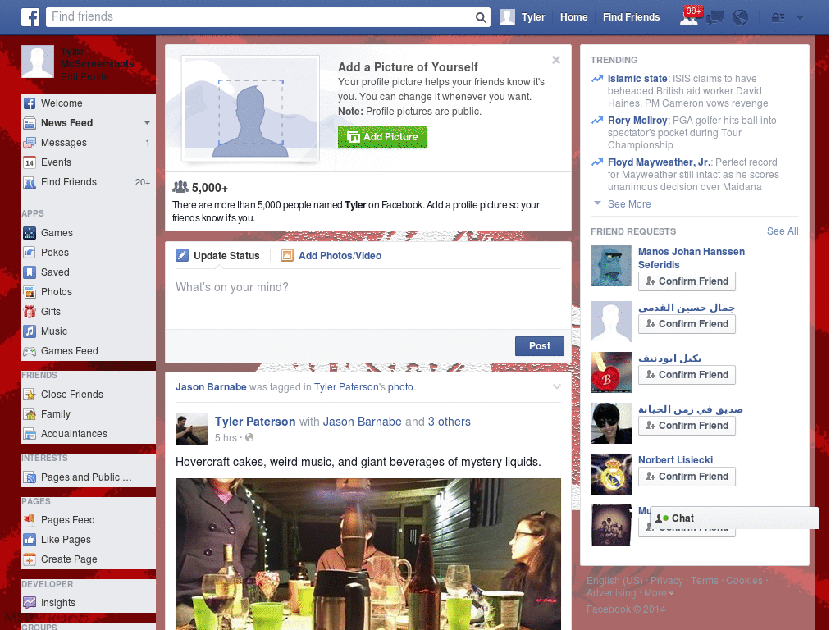The height and width of the screenshot is (630, 840).
Task: Select the Add Photos/Video tab
Action: click(x=331, y=256)
